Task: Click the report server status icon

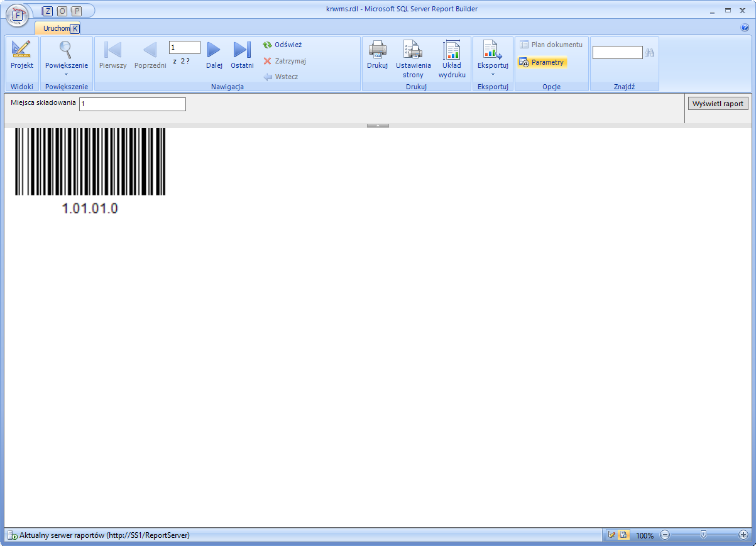Action: click(x=12, y=536)
